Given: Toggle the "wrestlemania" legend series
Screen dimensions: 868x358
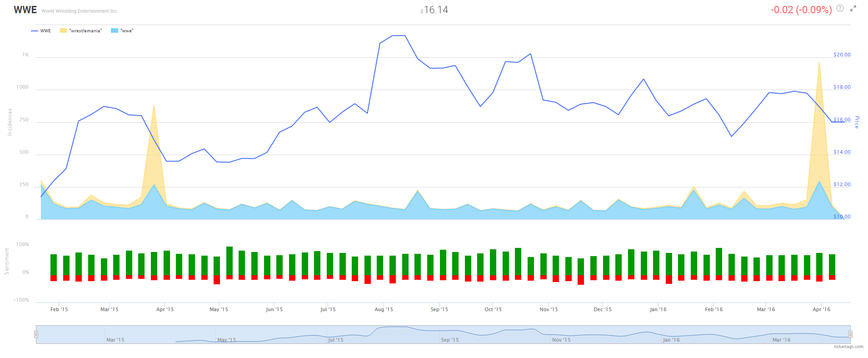Looking at the screenshot, I should (x=81, y=31).
